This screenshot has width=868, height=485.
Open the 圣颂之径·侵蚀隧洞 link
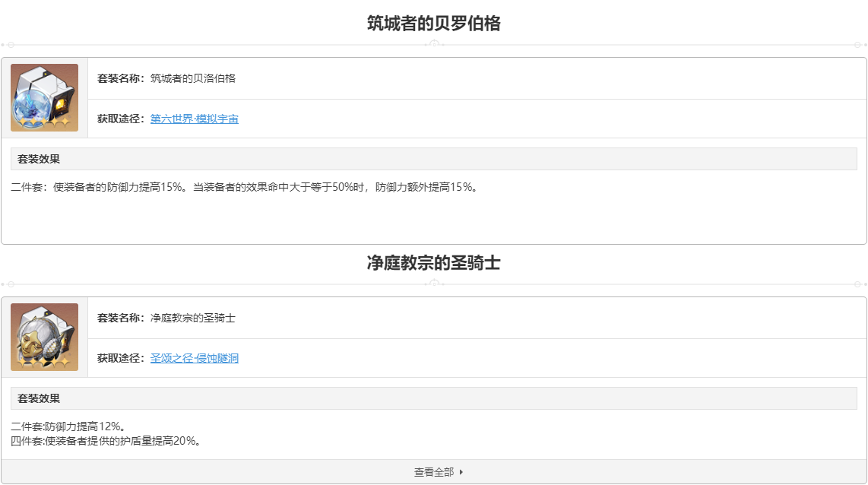pyautogui.click(x=195, y=358)
